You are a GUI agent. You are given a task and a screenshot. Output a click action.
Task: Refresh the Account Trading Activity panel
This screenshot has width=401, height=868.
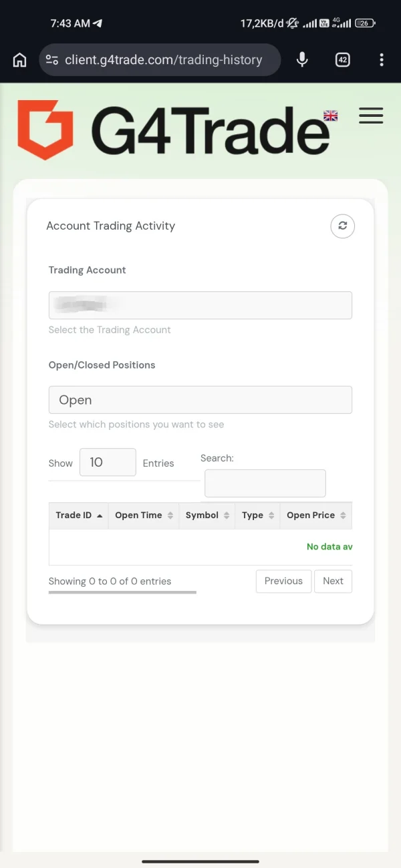(x=343, y=226)
